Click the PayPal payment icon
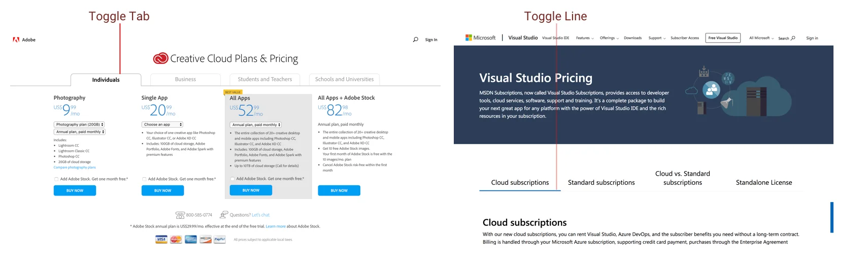Image resolution: width=868 pixels, height=263 pixels. coord(220,239)
